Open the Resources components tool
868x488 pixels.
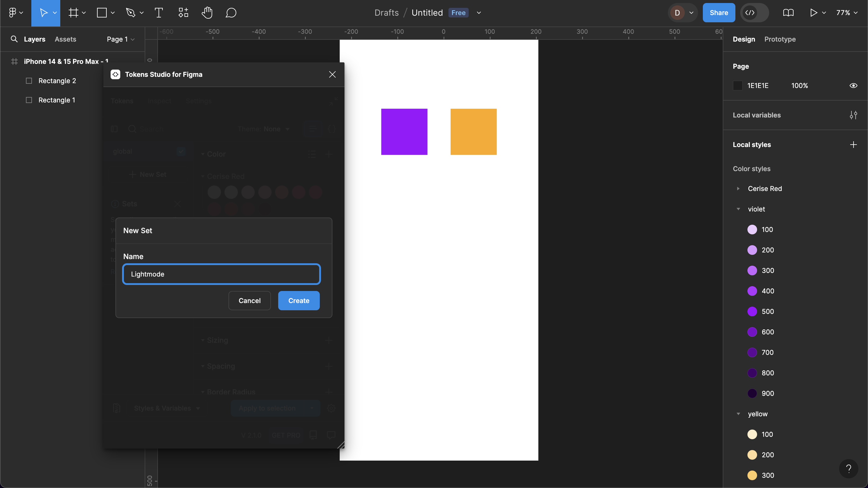183,13
